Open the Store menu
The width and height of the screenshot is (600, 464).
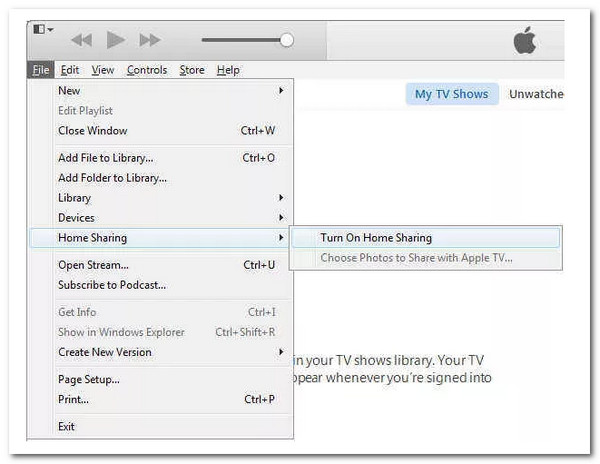click(192, 70)
